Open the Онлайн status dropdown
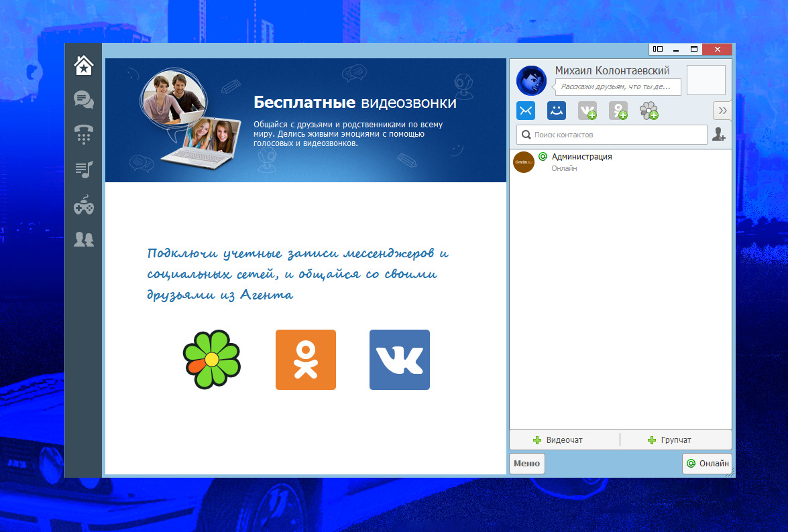This screenshot has width=788, height=532. [x=708, y=463]
